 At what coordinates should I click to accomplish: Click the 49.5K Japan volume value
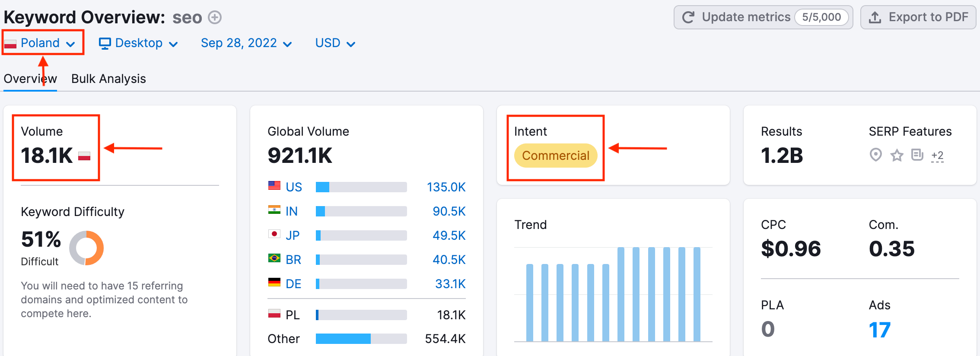pos(449,235)
